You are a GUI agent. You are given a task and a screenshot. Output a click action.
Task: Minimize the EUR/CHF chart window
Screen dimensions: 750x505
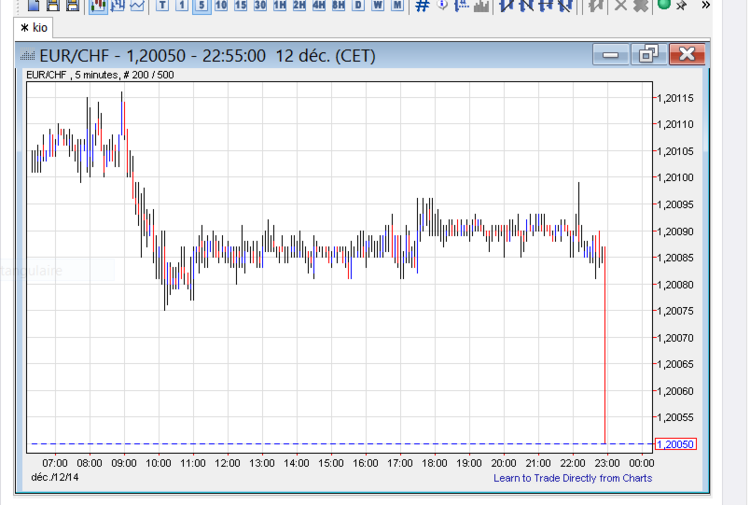pos(611,55)
